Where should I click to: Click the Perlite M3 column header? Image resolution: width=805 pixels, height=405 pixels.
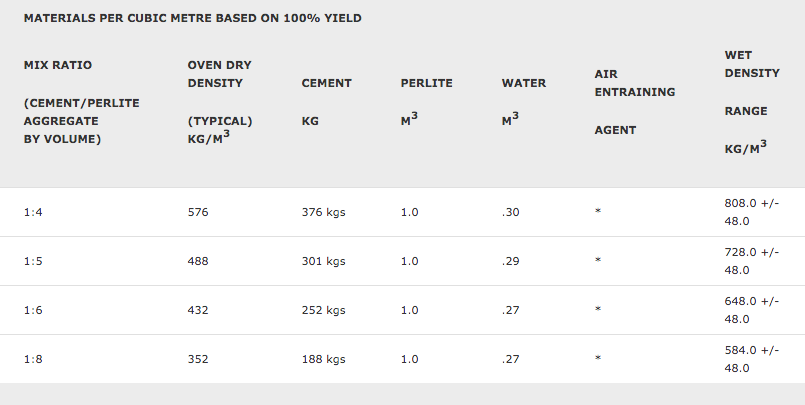(x=427, y=102)
